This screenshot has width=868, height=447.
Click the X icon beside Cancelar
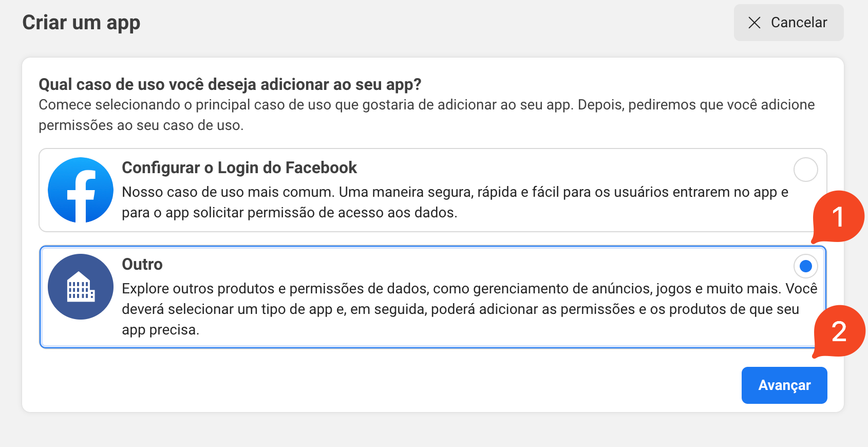tap(754, 23)
